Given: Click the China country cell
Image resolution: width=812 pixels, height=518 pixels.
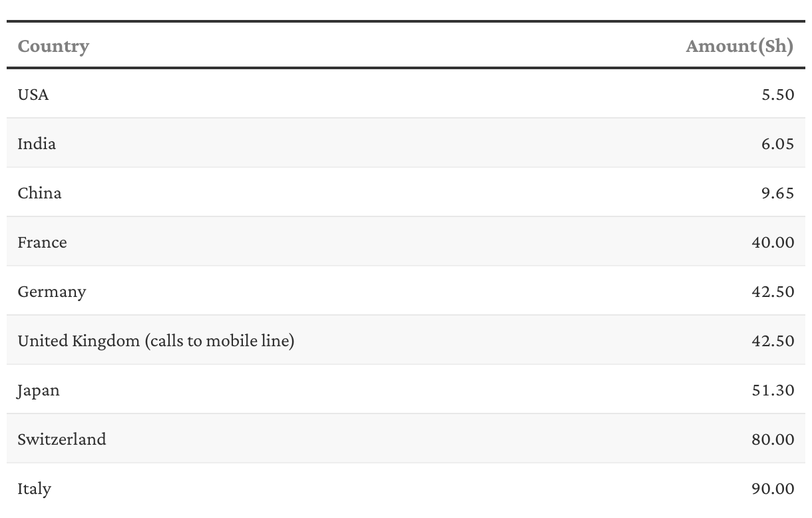Looking at the screenshot, I should click(39, 193).
